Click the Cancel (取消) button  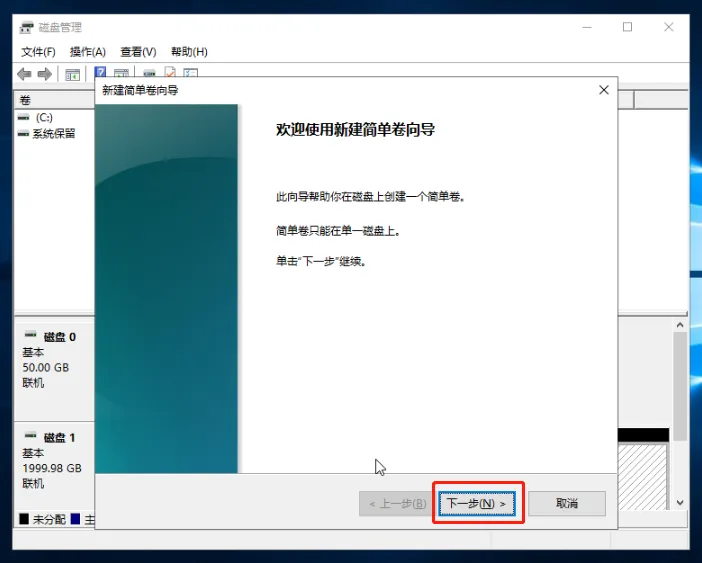click(567, 503)
